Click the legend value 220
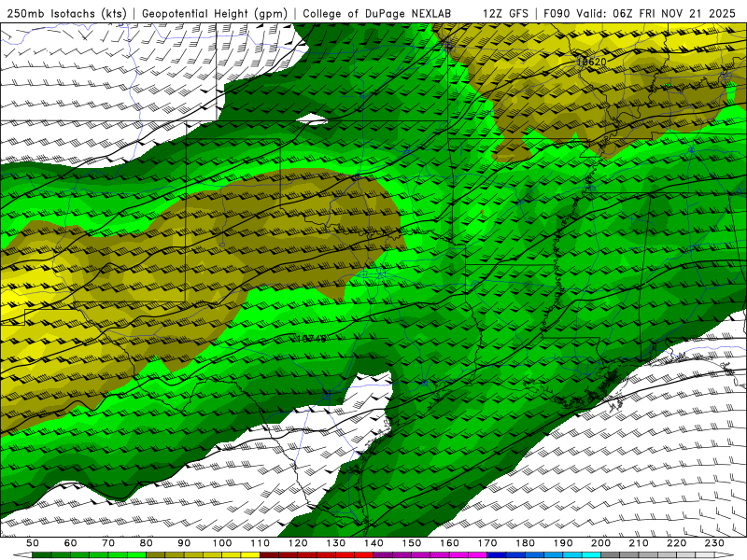 point(676,543)
